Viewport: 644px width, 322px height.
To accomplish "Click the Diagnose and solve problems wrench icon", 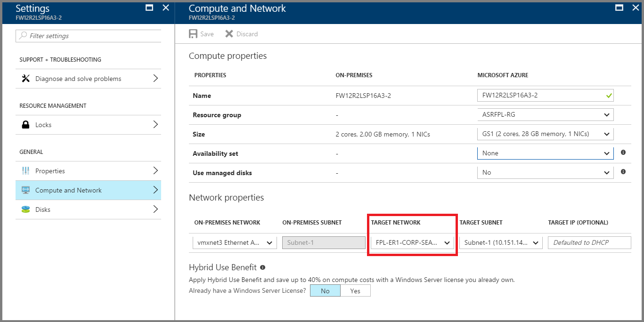I will point(26,78).
